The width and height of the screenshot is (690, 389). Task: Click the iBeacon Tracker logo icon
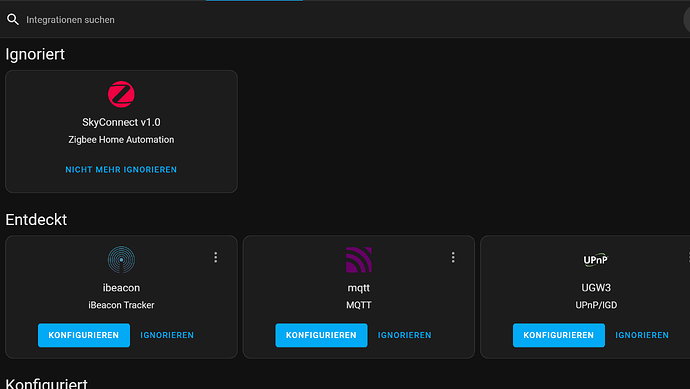121,260
